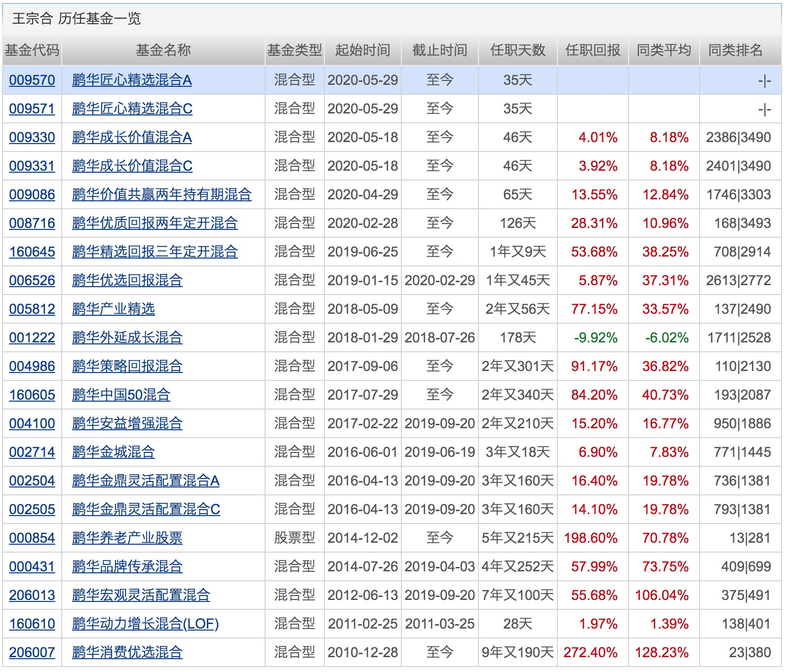The width and height of the screenshot is (787, 672).
Task: Open 鹏华养老产业股票 fund link
Action: (127, 538)
